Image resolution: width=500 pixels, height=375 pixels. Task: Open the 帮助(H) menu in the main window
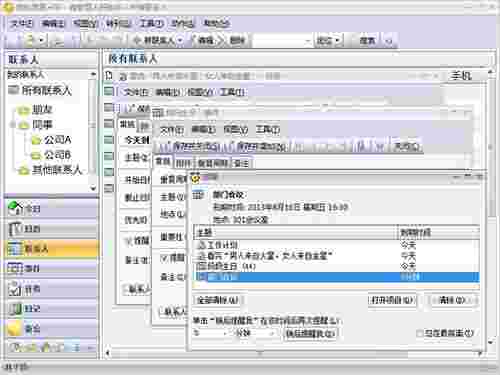(x=216, y=23)
